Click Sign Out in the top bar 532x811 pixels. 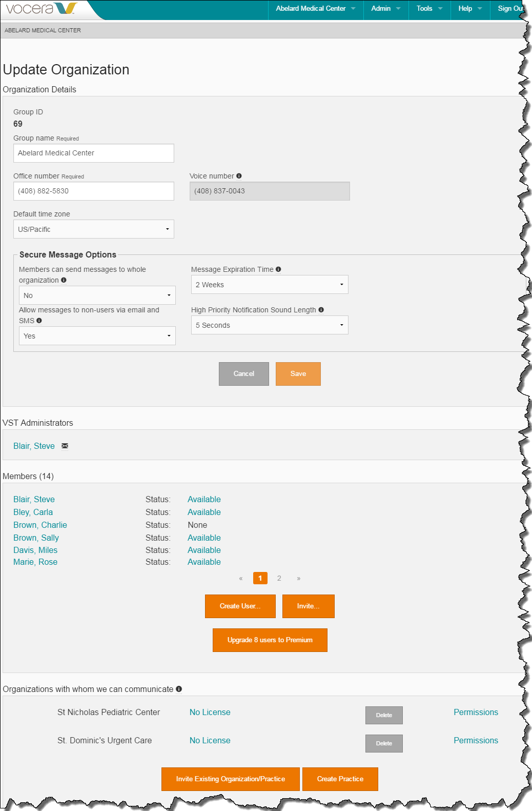510,9
